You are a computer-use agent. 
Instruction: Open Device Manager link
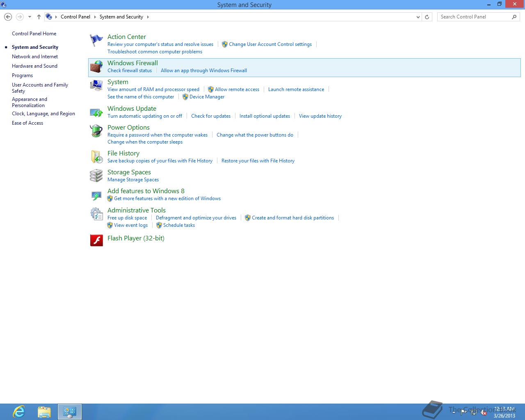coord(207,97)
